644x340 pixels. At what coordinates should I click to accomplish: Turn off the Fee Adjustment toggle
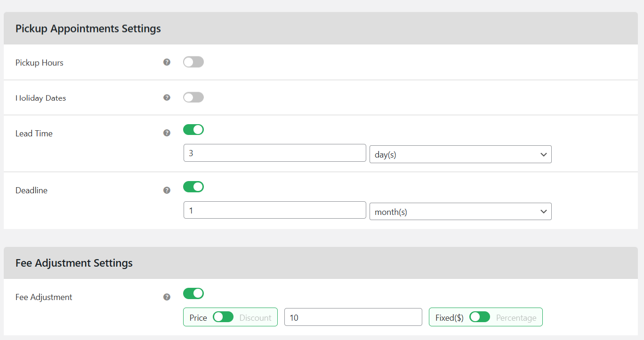pos(193,293)
